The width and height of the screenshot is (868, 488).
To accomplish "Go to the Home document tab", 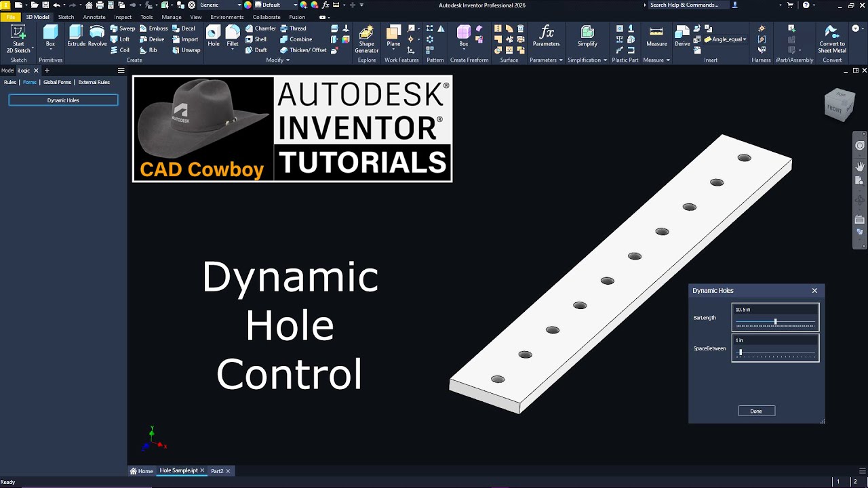I will point(142,471).
